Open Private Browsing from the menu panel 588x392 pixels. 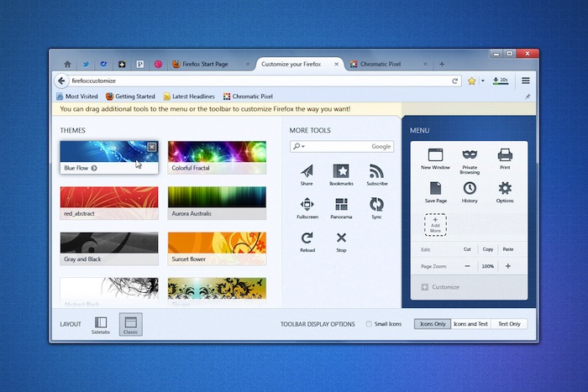coord(470,156)
